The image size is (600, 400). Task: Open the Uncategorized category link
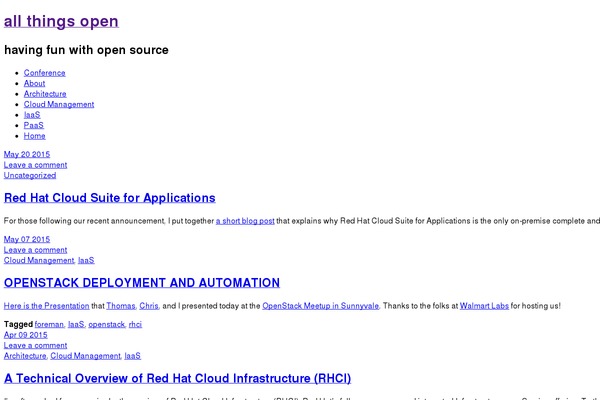(x=30, y=175)
